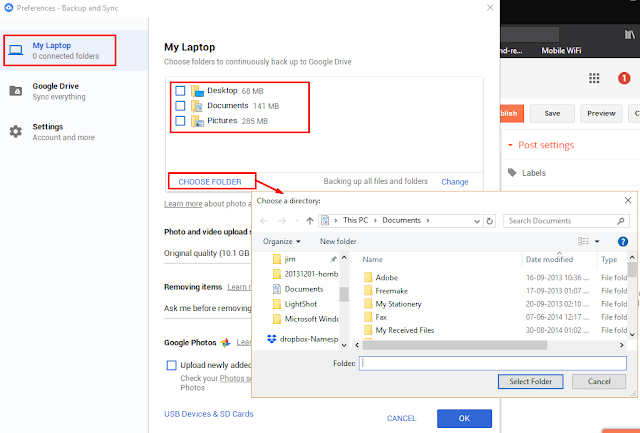The height and width of the screenshot is (433, 640).
Task: Open the Learn more link about photos
Action: [183, 203]
